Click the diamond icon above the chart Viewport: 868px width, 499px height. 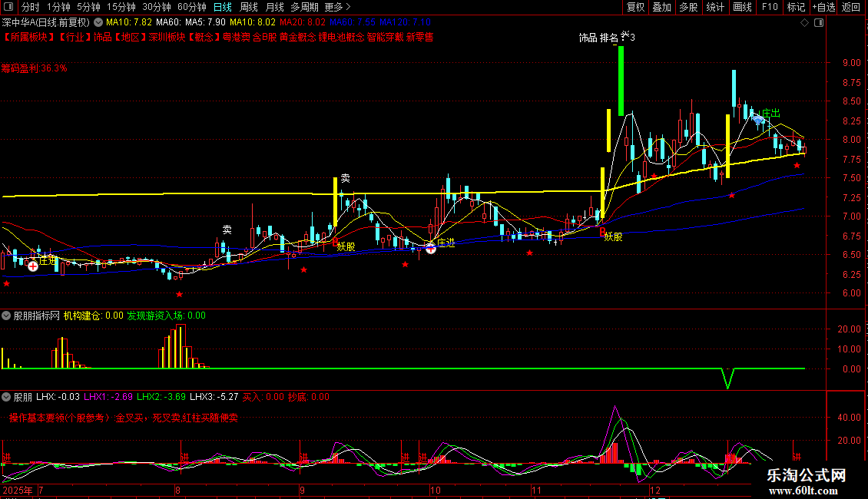(x=804, y=23)
